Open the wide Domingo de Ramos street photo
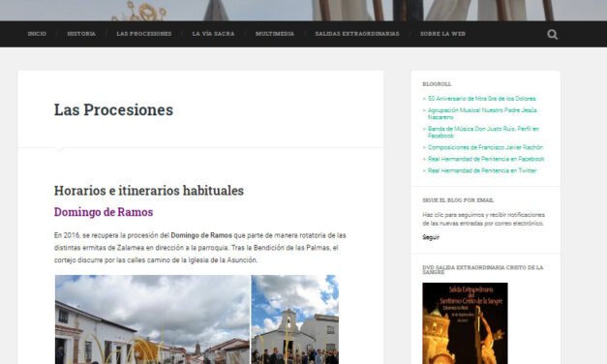The height and width of the screenshot is (364, 607). pos(152,319)
